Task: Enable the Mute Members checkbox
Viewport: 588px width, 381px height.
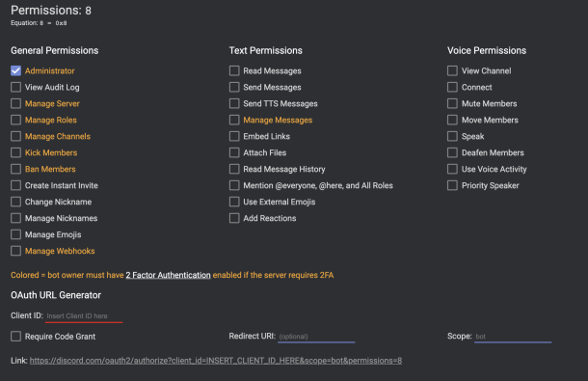Action: pos(452,103)
